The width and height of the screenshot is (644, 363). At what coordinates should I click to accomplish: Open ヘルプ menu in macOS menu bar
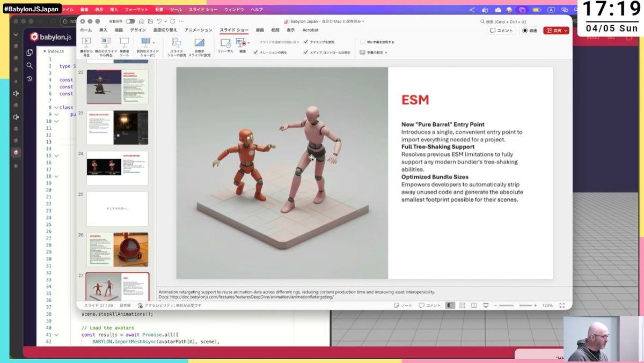click(257, 10)
